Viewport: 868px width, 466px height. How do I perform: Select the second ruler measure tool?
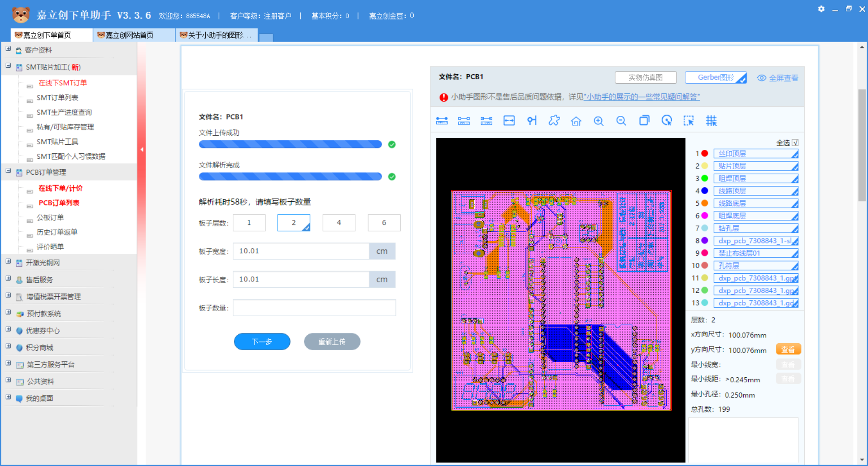point(464,121)
